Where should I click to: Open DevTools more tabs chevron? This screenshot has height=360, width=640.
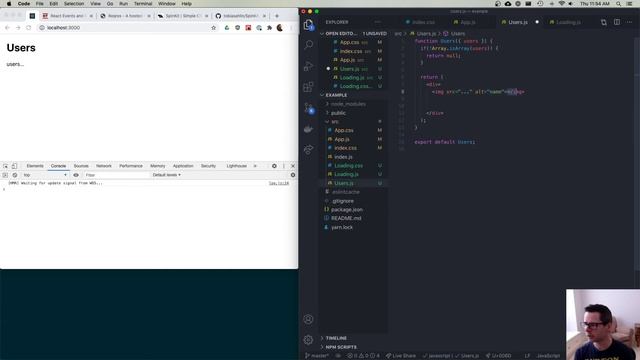pos(255,166)
